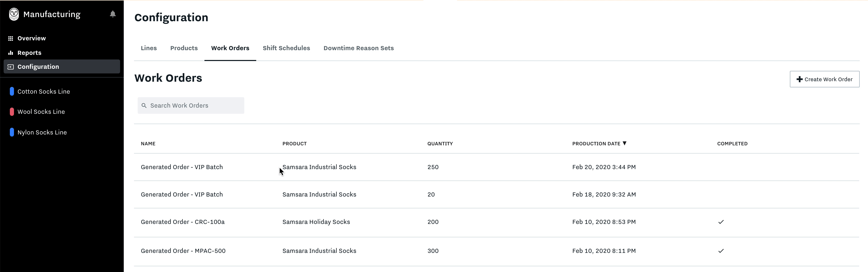
Task: Click the Configuration sidebar icon
Action: [x=11, y=67]
